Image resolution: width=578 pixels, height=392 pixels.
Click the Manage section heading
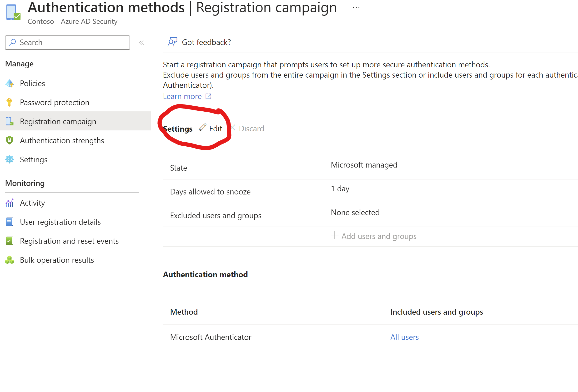coord(19,64)
